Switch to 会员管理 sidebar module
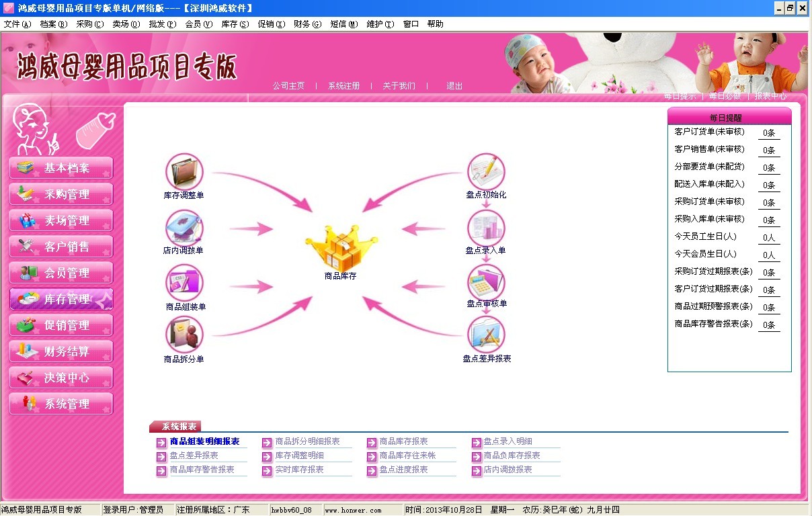The width and height of the screenshot is (812, 516). tap(61, 273)
